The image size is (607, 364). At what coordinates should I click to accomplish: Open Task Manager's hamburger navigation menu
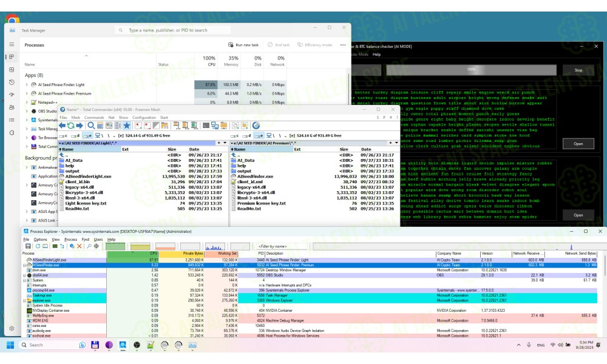click(x=12, y=44)
